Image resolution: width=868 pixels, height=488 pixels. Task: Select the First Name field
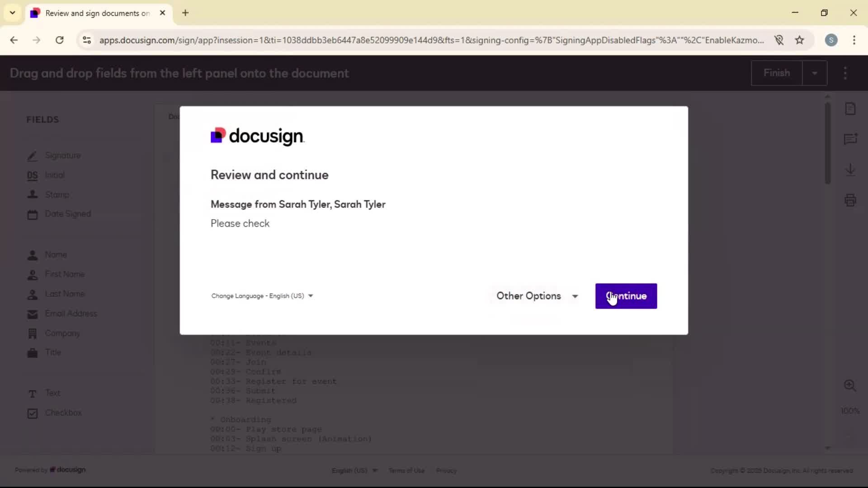[x=56, y=274]
